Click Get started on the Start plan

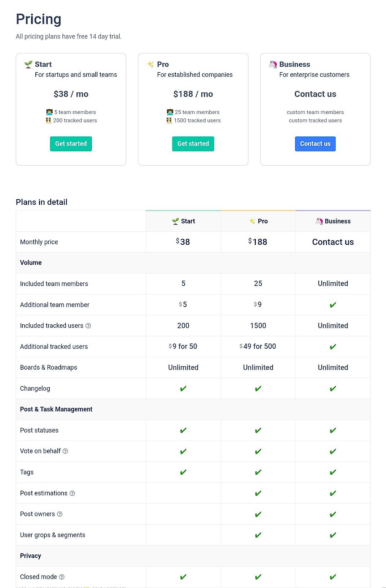click(71, 144)
